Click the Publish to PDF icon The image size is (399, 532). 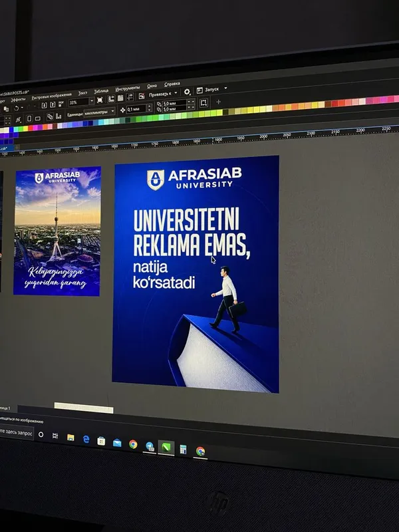click(x=61, y=103)
